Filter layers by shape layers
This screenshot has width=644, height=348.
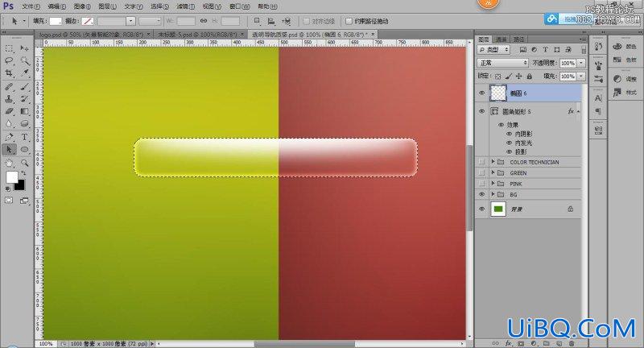pyautogui.click(x=557, y=49)
